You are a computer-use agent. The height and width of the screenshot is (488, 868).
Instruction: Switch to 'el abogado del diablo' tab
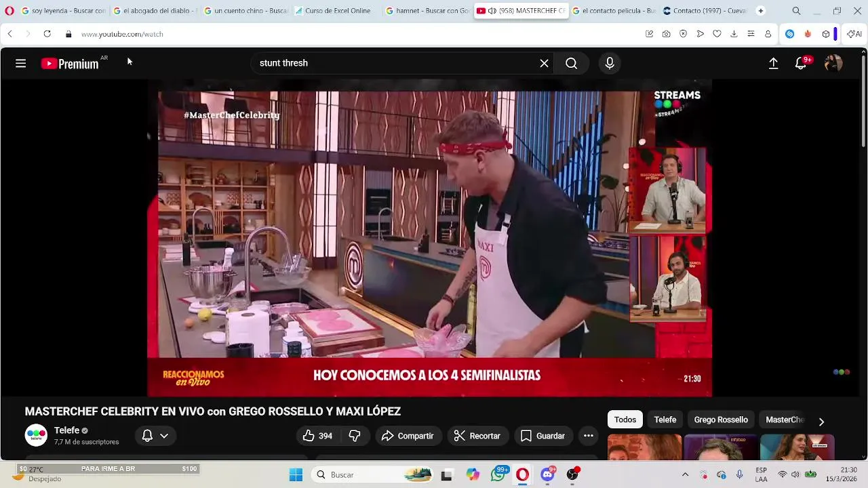pos(155,11)
